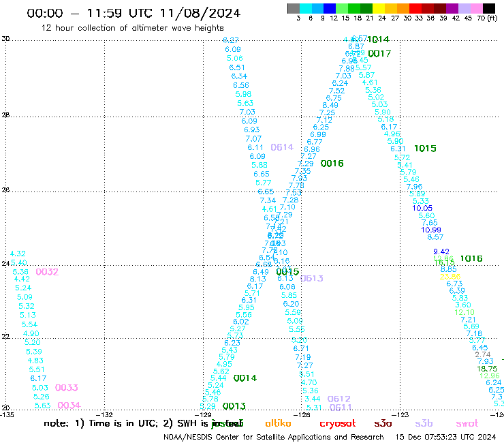Click the longitude axis label '-129'

coord(204,414)
